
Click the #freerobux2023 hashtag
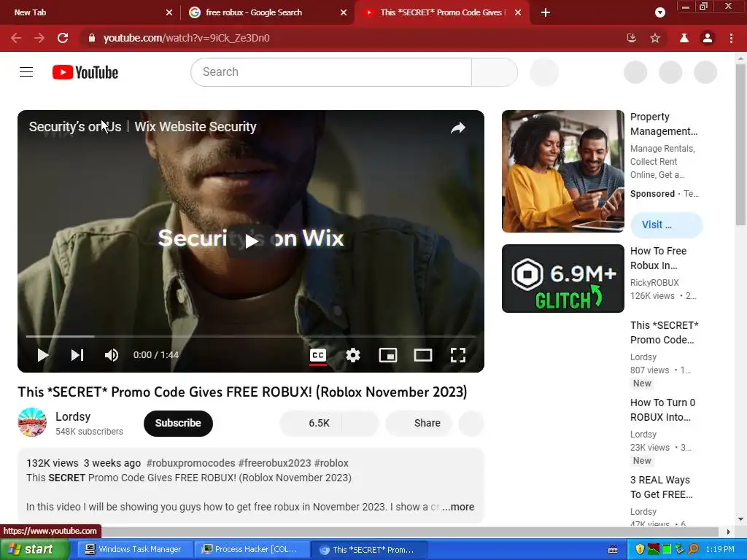274,463
